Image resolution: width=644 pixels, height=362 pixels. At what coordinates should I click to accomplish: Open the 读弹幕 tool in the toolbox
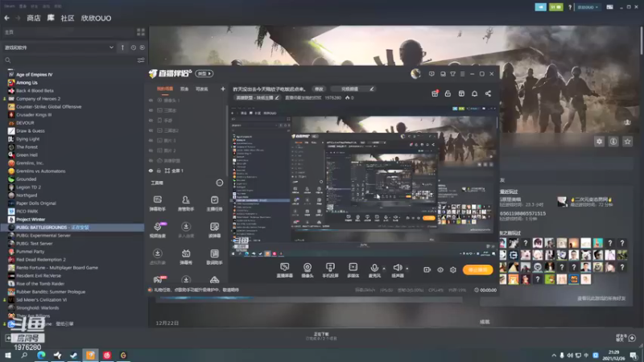[214, 230]
